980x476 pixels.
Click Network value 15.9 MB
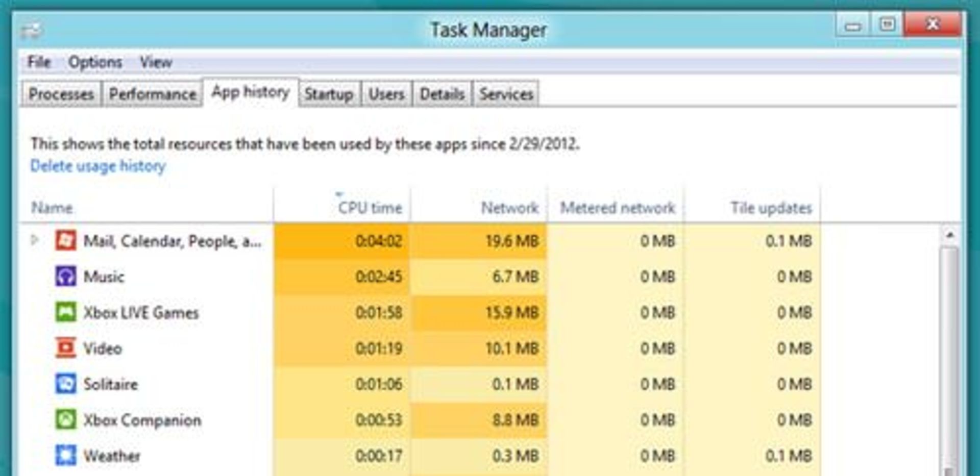[x=512, y=312]
